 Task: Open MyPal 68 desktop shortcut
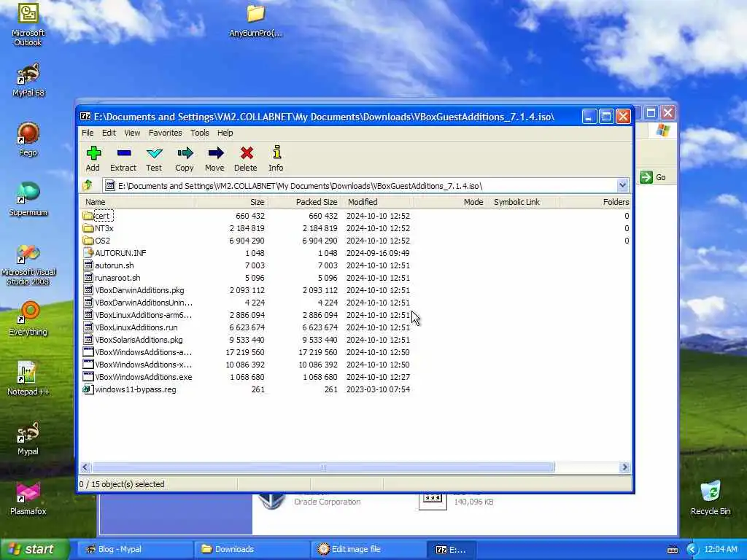point(28,80)
